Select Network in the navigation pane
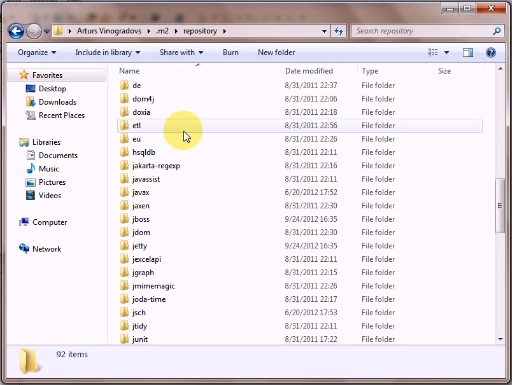 [x=47, y=249]
